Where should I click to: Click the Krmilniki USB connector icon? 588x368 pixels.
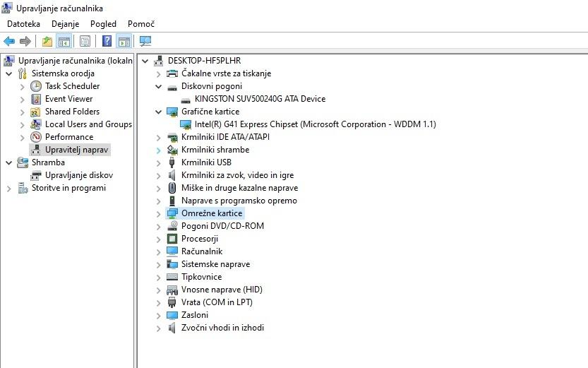tap(172, 162)
